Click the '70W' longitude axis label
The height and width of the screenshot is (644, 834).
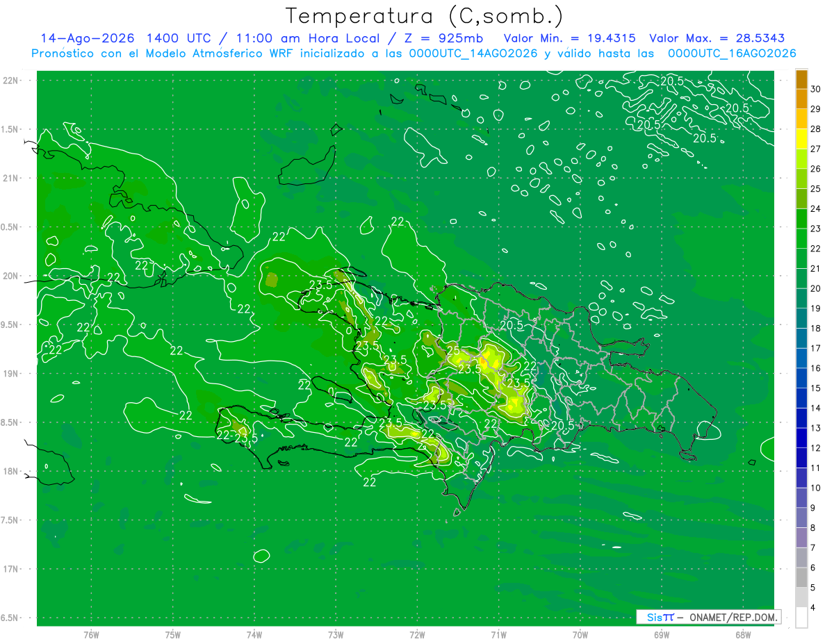click(580, 635)
